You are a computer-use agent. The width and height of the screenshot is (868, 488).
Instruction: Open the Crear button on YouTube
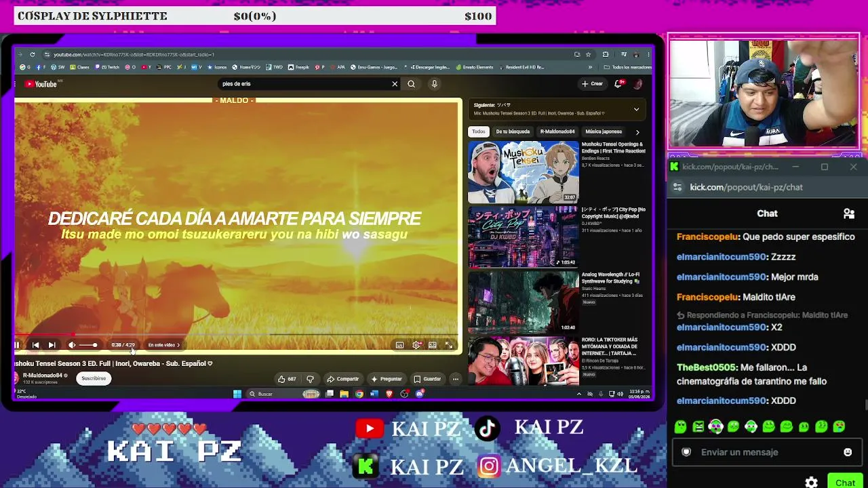[592, 84]
